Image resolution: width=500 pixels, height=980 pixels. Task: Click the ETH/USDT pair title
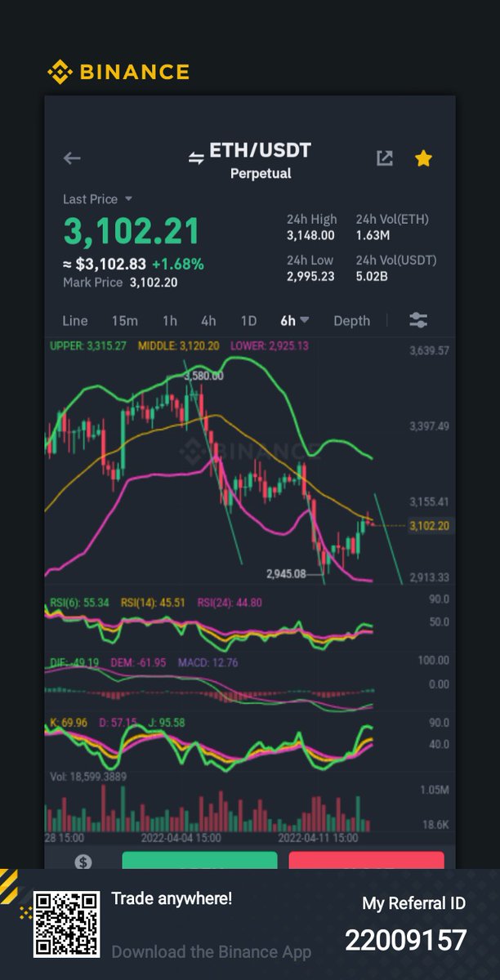click(260, 150)
